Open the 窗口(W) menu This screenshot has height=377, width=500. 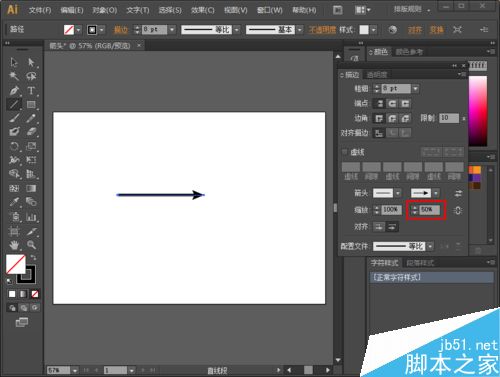coord(270,10)
